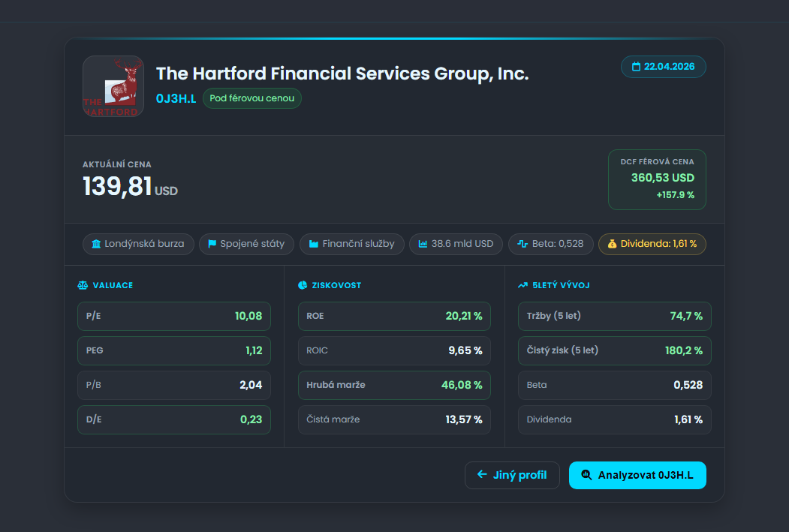Click the Finanční služby chip label
Viewport: 789px width, 532px height.
pos(358,244)
